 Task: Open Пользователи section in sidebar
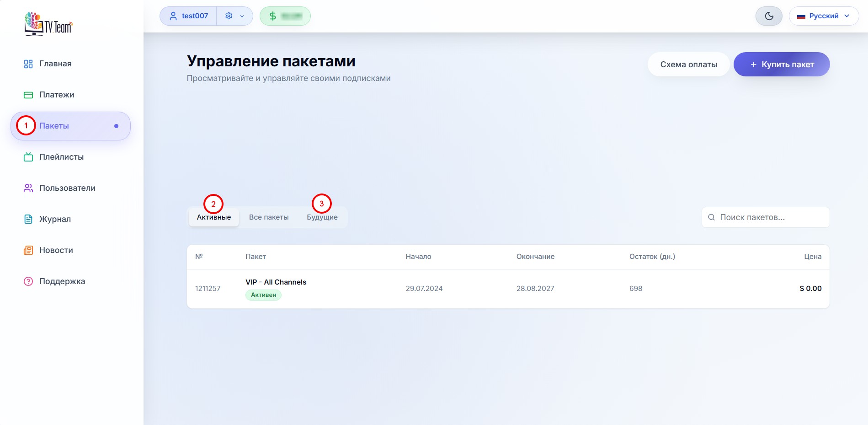coord(67,188)
